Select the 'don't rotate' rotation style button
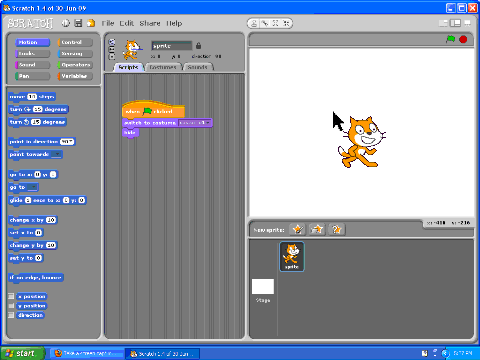Image resolution: width=480 pixels, height=360 pixels. coord(112,56)
